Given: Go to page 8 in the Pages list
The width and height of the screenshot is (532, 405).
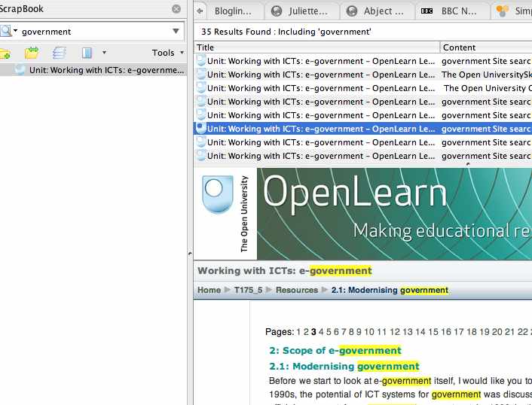Looking at the screenshot, I should 351,332.
